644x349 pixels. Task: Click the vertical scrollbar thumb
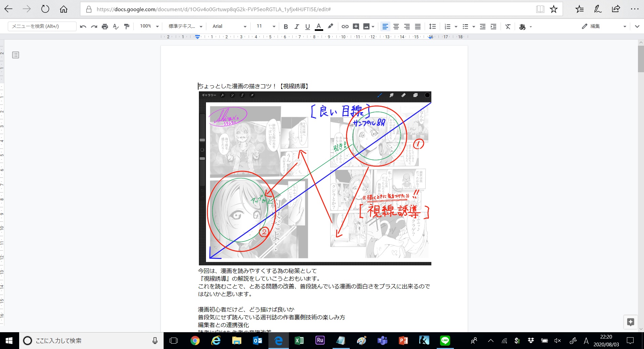(x=641, y=59)
